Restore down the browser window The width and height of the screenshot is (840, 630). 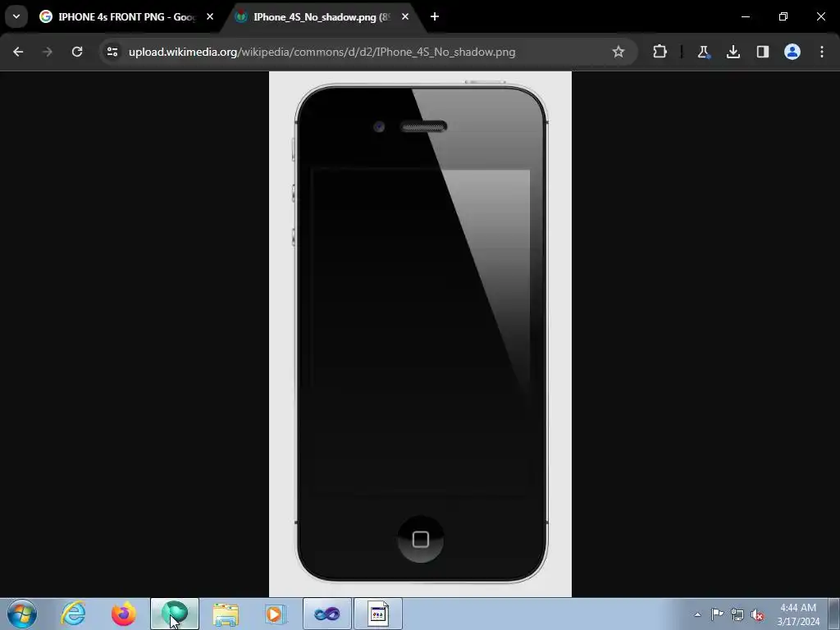(x=783, y=16)
